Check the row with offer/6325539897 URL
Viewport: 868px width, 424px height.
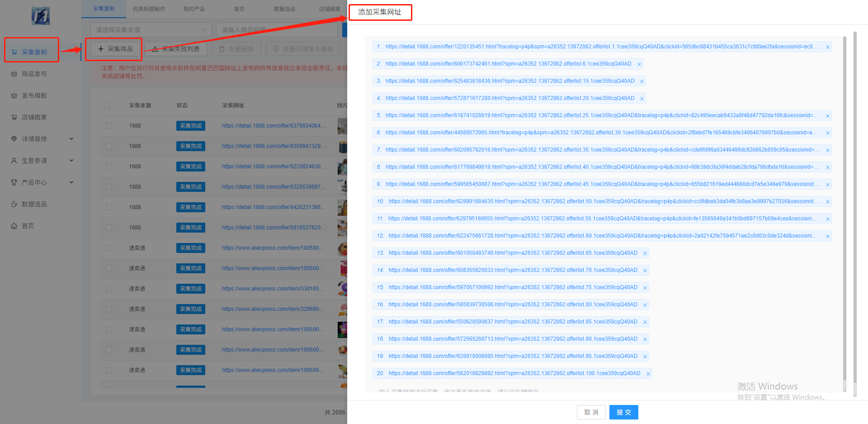click(109, 187)
